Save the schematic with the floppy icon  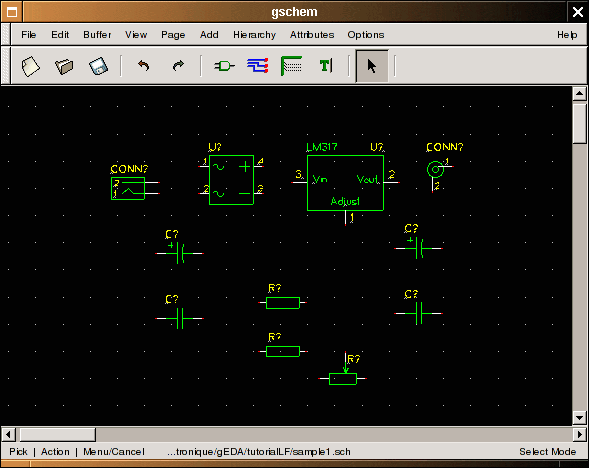[x=98, y=66]
